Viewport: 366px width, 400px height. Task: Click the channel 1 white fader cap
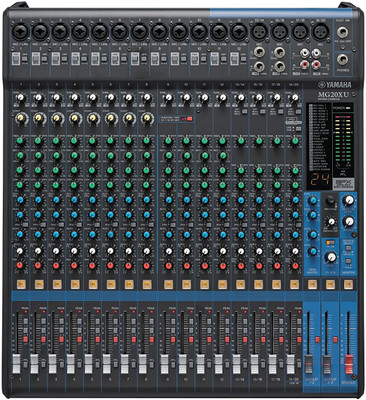(x=17, y=364)
